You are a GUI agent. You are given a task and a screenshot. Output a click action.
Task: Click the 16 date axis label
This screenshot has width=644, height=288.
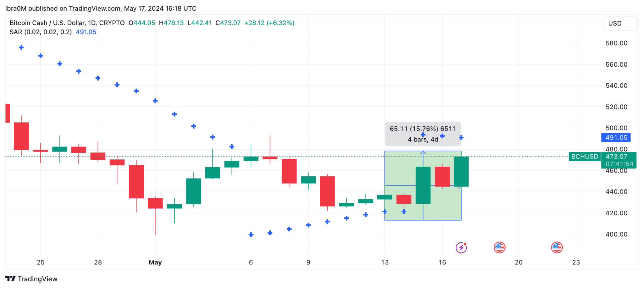pyautogui.click(x=442, y=262)
